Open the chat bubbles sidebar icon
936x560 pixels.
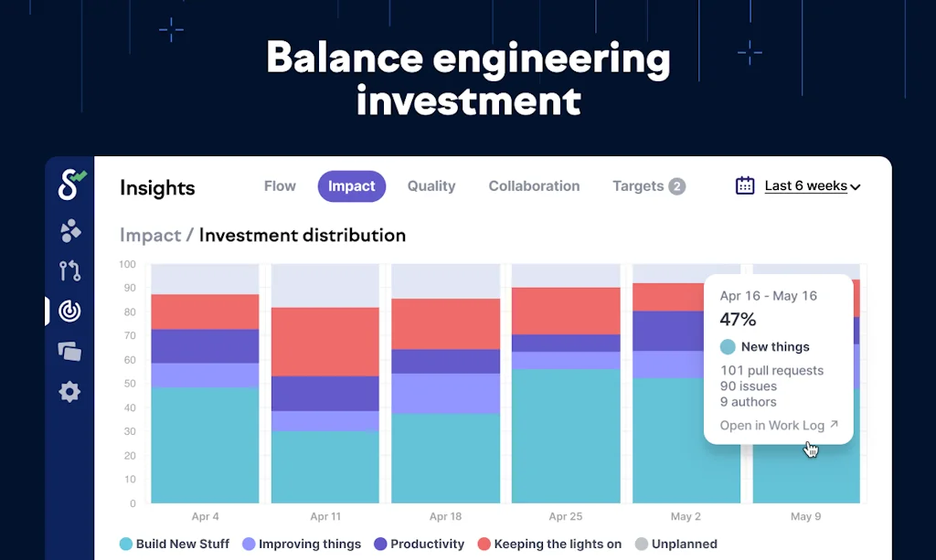[70, 351]
